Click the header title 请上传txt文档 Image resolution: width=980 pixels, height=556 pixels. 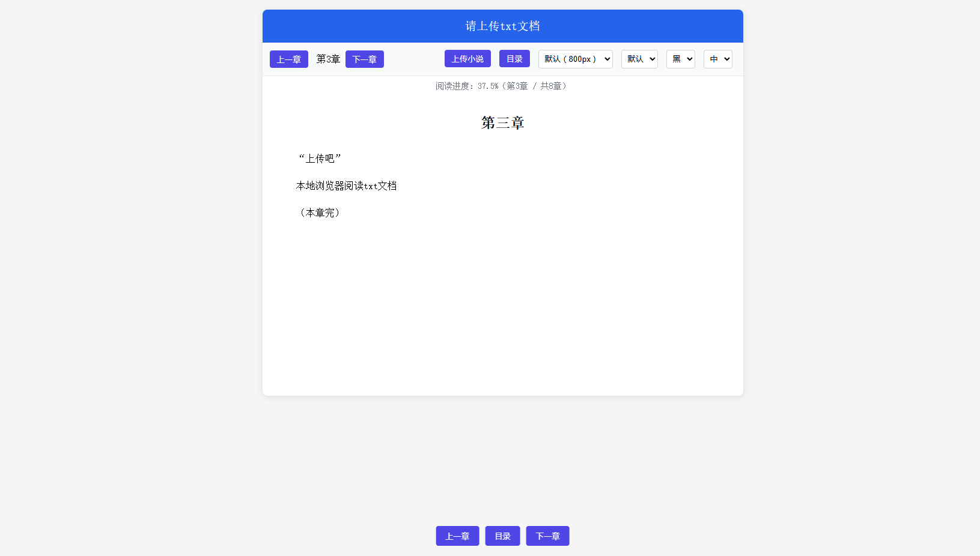pyautogui.click(x=502, y=26)
